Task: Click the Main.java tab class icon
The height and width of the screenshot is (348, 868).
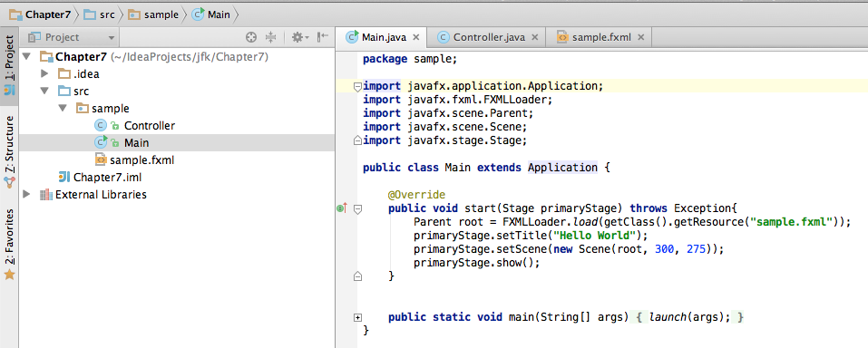Action: click(x=352, y=37)
